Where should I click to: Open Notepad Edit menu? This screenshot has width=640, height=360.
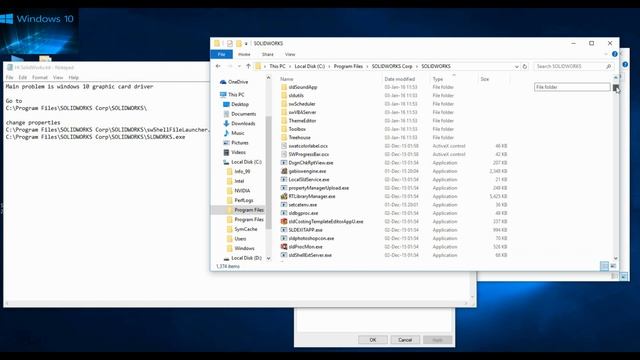[x=23, y=77]
